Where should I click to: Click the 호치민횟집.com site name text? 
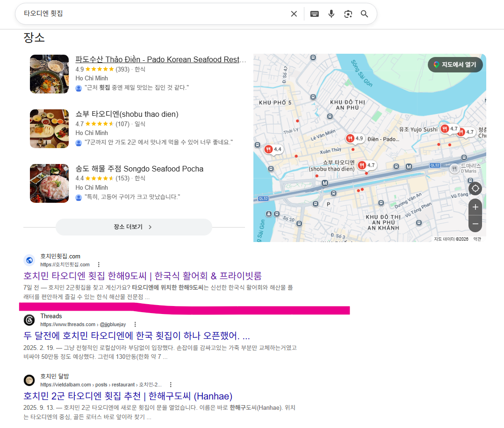[60, 257]
